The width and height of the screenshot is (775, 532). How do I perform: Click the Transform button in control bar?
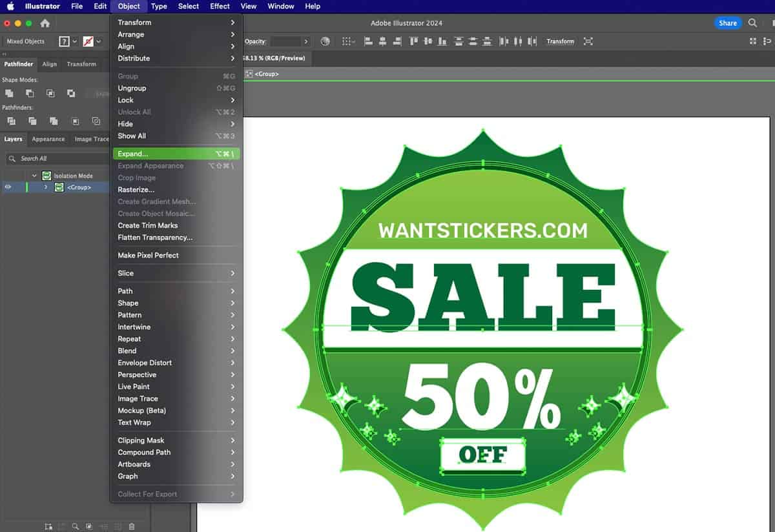pyautogui.click(x=560, y=41)
